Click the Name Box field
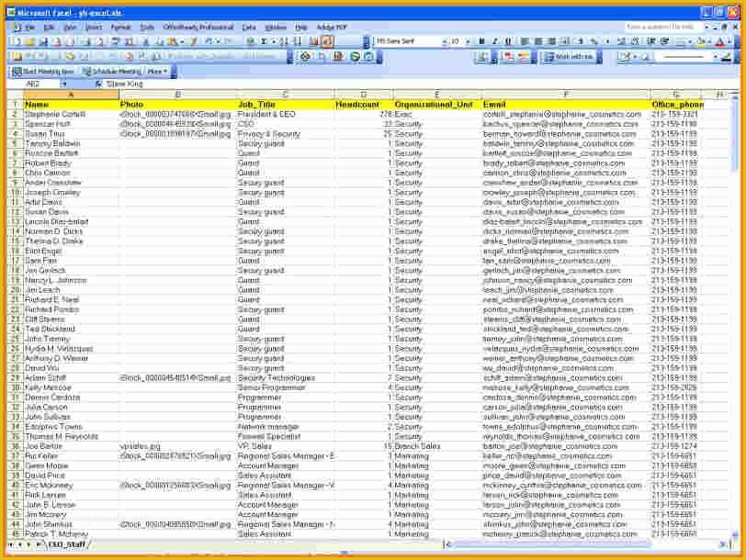746x560 pixels. [x=33, y=84]
